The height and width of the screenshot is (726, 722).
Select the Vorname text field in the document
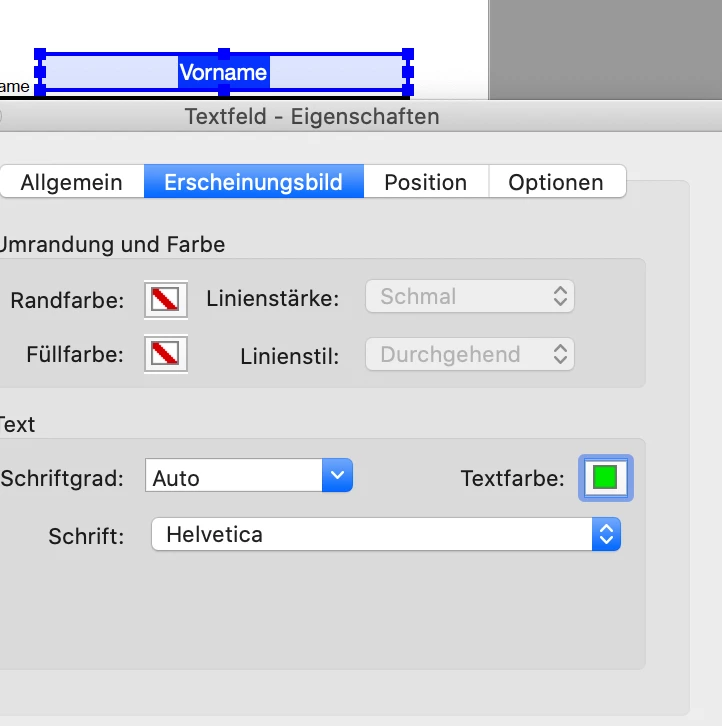(x=224, y=72)
